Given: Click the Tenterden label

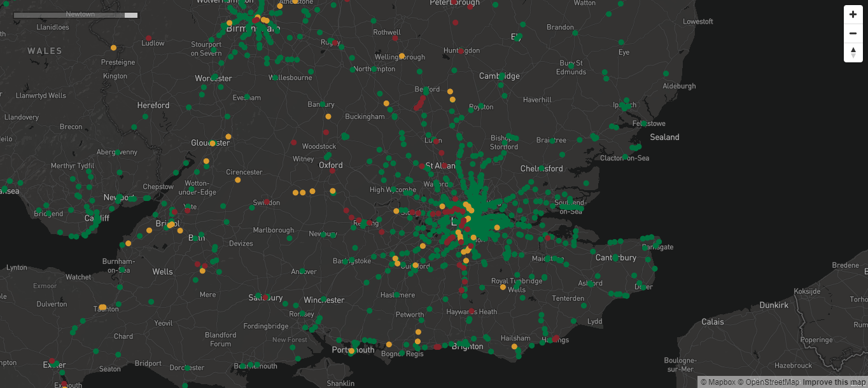Looking at the screenshot, I should [568, 298].
